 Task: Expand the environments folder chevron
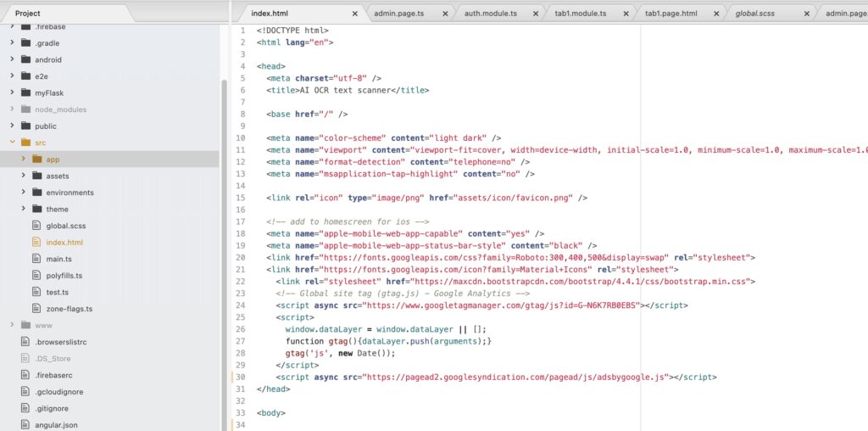tap(23, 193)
